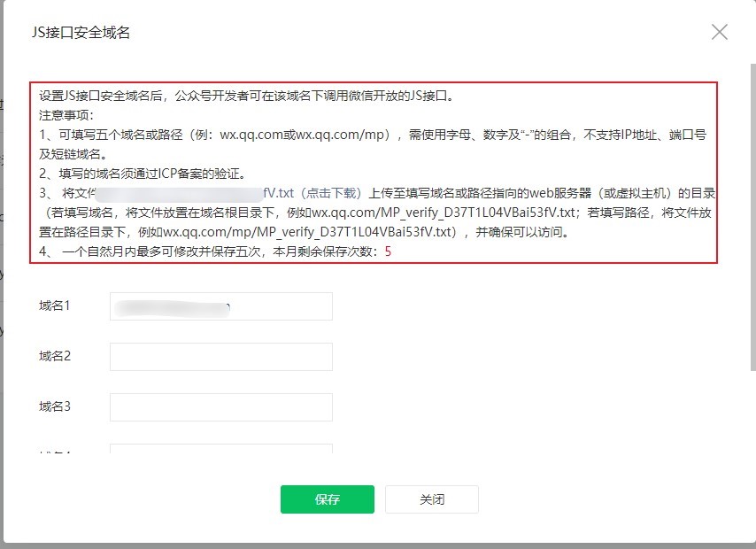Click the dialog's vertical scrollbar
756x549 pixels.
pos(753,217)
